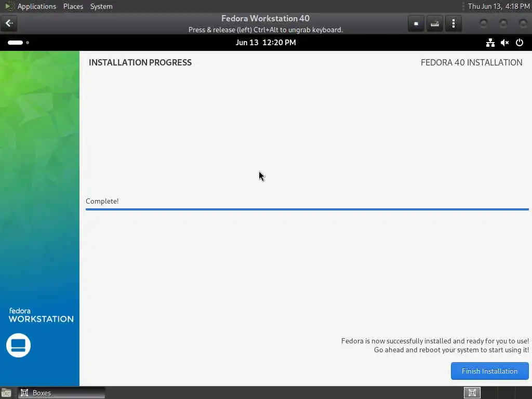The image size is (532, 399).
Task: Click the Boxes keyboard shortcuts icon
Action: pos(435,23)
